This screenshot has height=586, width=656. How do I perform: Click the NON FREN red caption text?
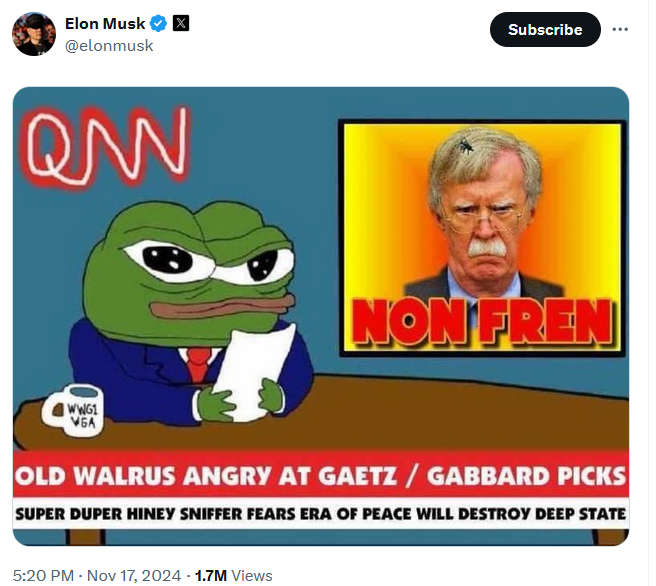tap(482, 321)
